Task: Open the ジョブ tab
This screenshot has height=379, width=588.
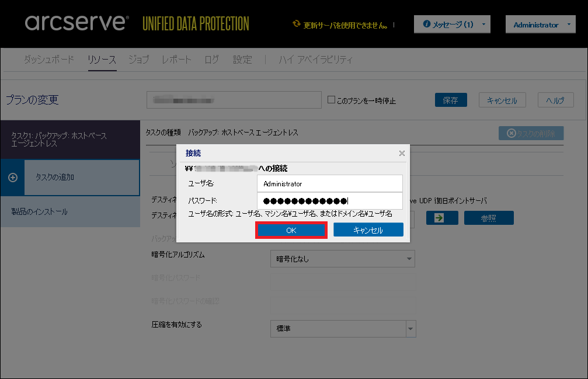Action: click(x=138, y=60)
